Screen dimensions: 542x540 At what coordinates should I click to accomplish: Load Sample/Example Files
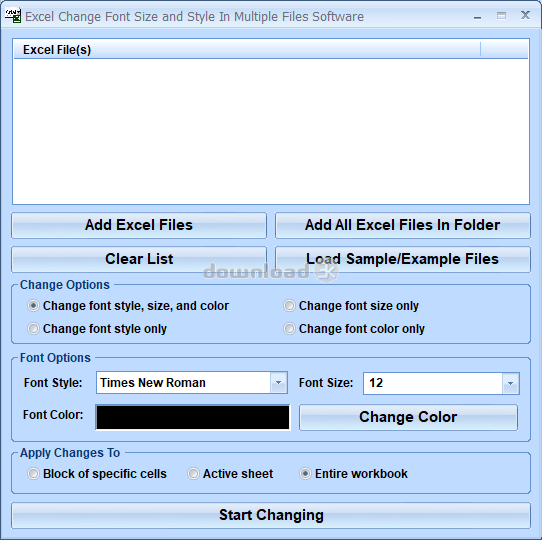pos(403,259)
